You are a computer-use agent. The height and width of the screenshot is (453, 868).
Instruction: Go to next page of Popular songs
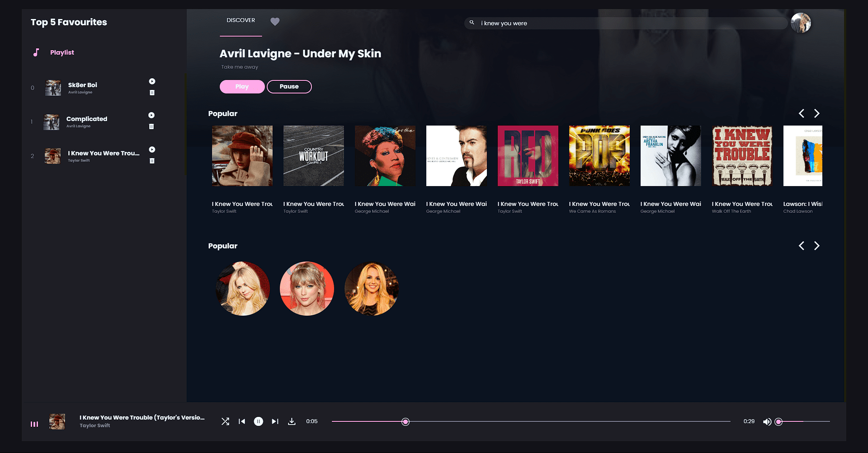pyautogui.click(x=816, y=113)
